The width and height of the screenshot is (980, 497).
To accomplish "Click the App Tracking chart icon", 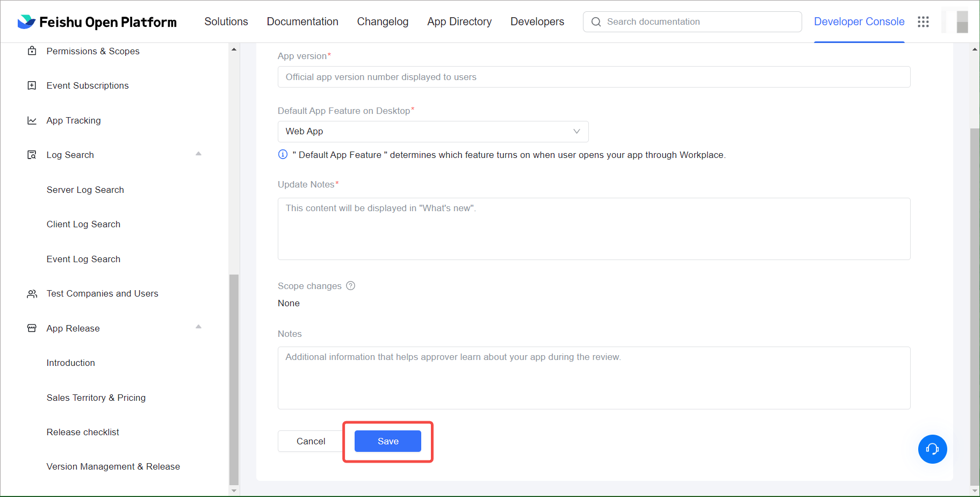I will (32, 120).
